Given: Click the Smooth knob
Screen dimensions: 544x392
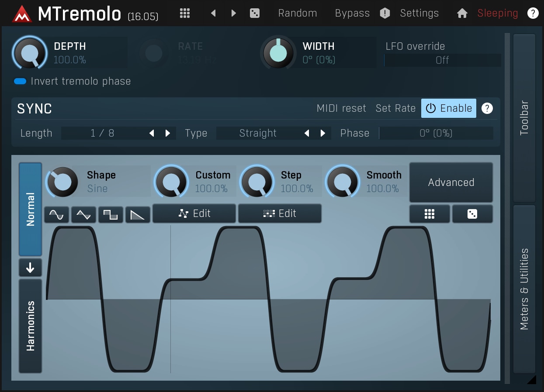Looking at the screenshot, I should (x=342, y=182).
